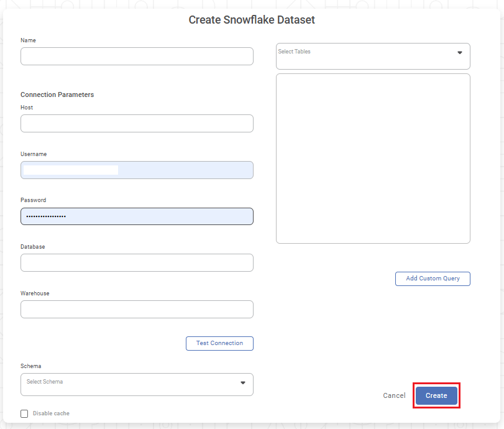Click into the Host text box
504x429 pixels.
pos(137,124)
